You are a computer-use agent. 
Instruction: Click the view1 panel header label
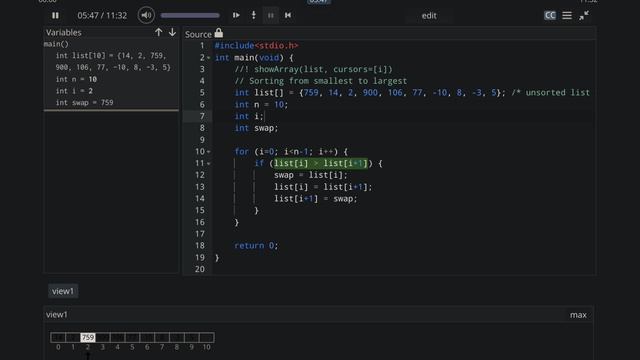point(57,315)
